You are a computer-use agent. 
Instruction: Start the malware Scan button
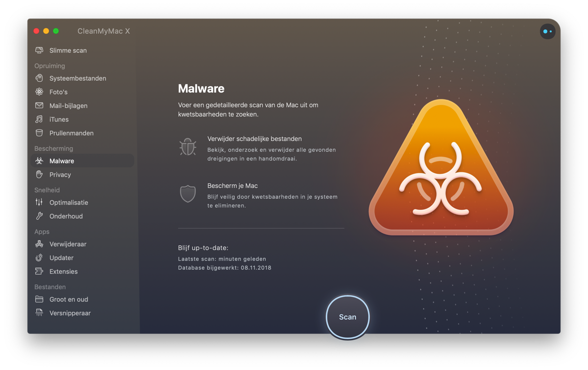348,317
